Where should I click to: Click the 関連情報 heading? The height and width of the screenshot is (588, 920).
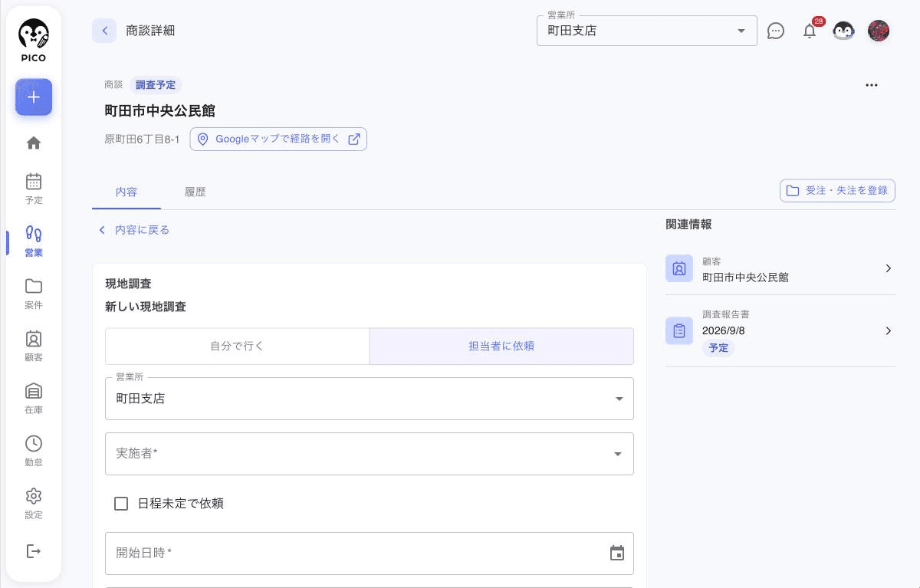click(x=688, y=225)
